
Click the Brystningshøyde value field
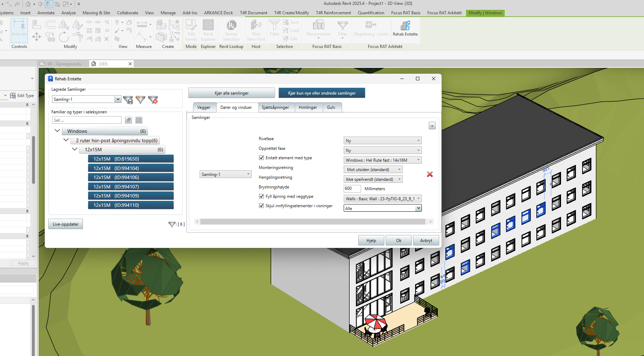click(x=352, y=189)
